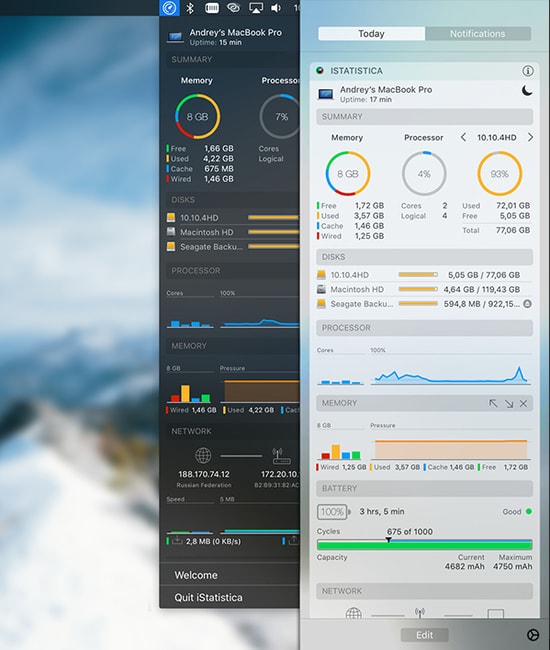This screenshot has width=550, height=650.
Task: Click the 4% processor ring in widget
Action: tap(424, 174)
